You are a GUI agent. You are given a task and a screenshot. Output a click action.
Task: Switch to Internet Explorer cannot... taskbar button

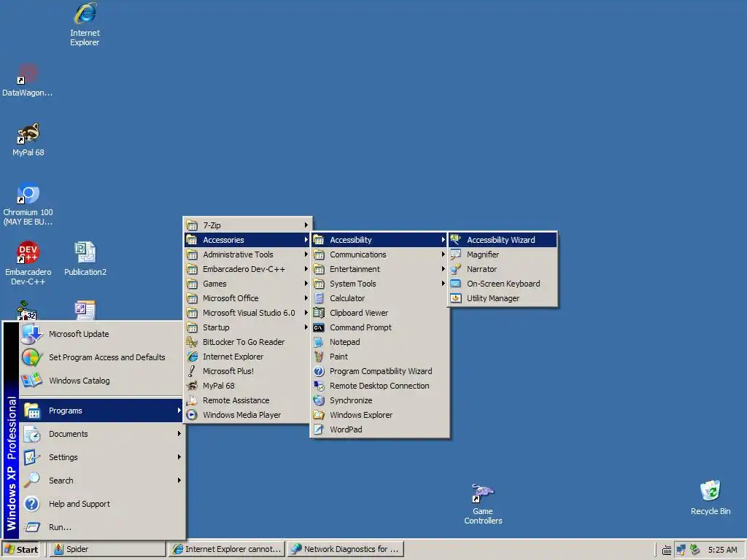pos(228,550)
